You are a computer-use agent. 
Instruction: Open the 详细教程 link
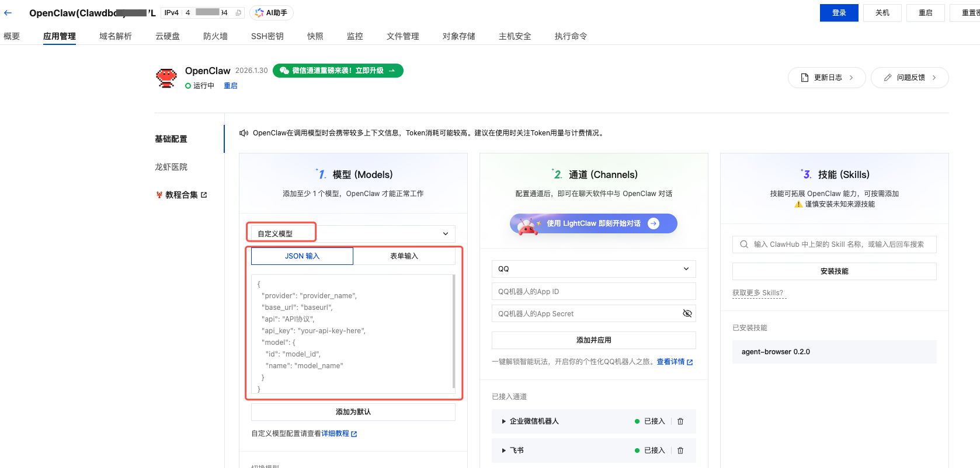[339, 434]
